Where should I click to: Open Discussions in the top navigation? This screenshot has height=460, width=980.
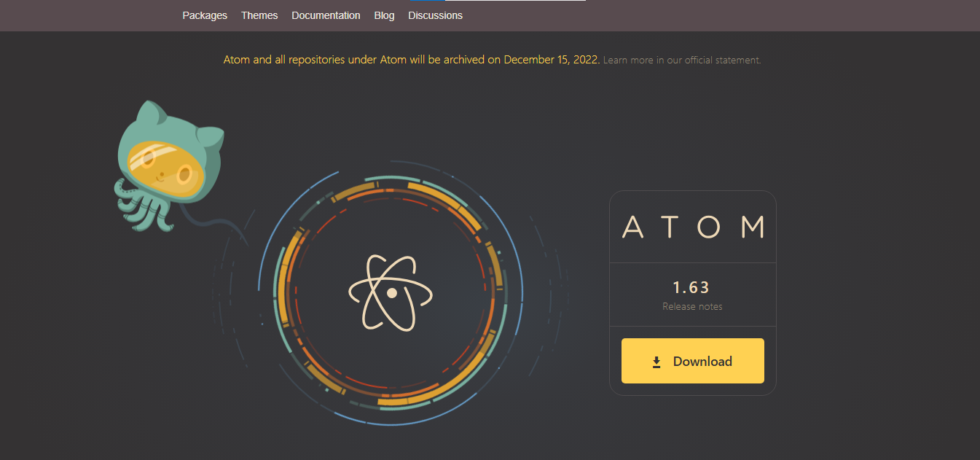pos(435,15)
